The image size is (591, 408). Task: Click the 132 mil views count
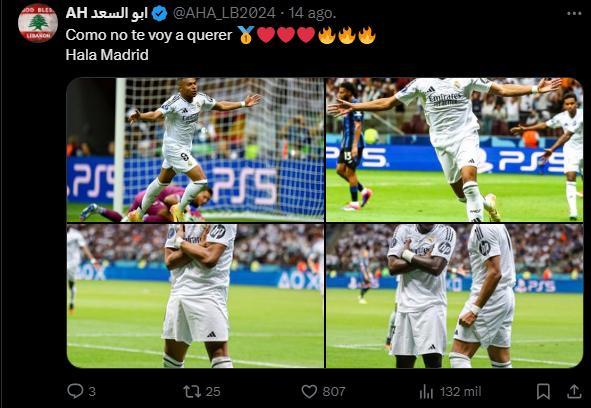coord(461,391)
